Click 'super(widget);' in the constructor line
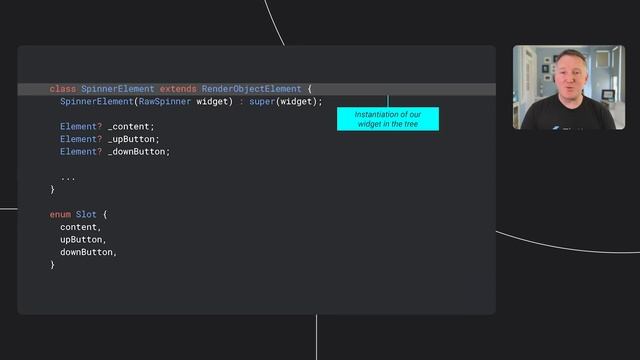 coord(286,102)
